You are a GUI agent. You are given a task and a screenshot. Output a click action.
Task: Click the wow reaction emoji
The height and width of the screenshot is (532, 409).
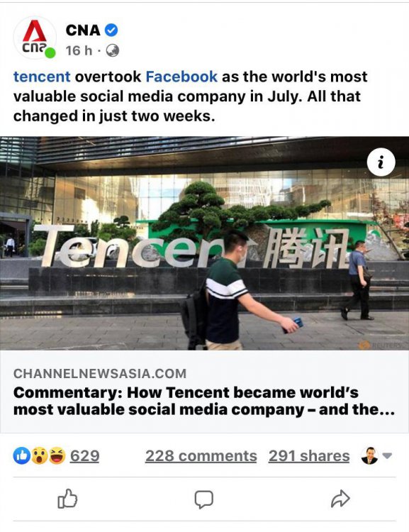click(x=40, y=455)
